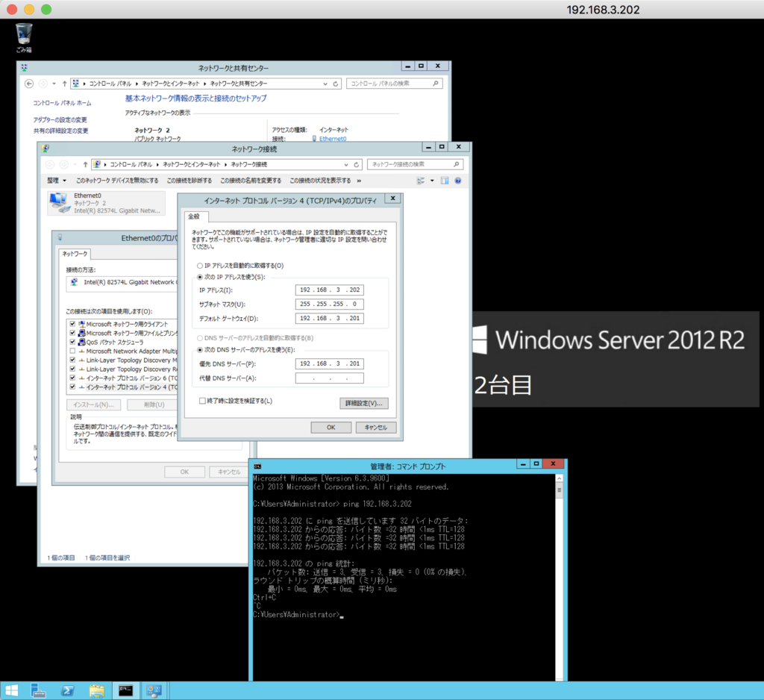Screen dimensions: 764x700
Task: Enable validate settings upon exit checkbox
Action: [x=202, y=401]
